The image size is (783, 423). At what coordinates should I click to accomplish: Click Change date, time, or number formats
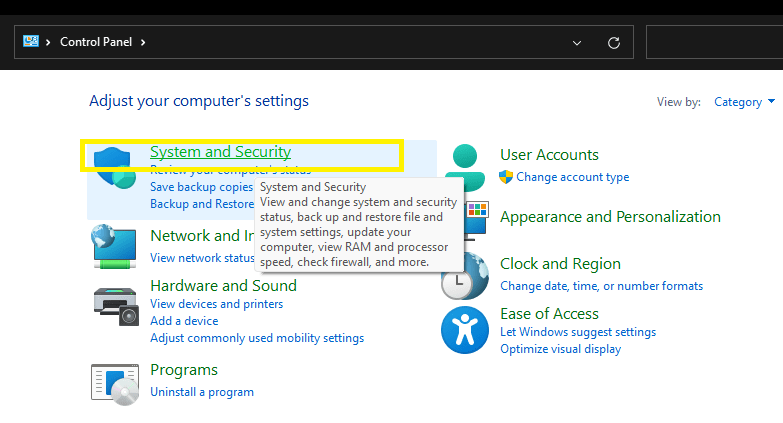click(601, 286)
